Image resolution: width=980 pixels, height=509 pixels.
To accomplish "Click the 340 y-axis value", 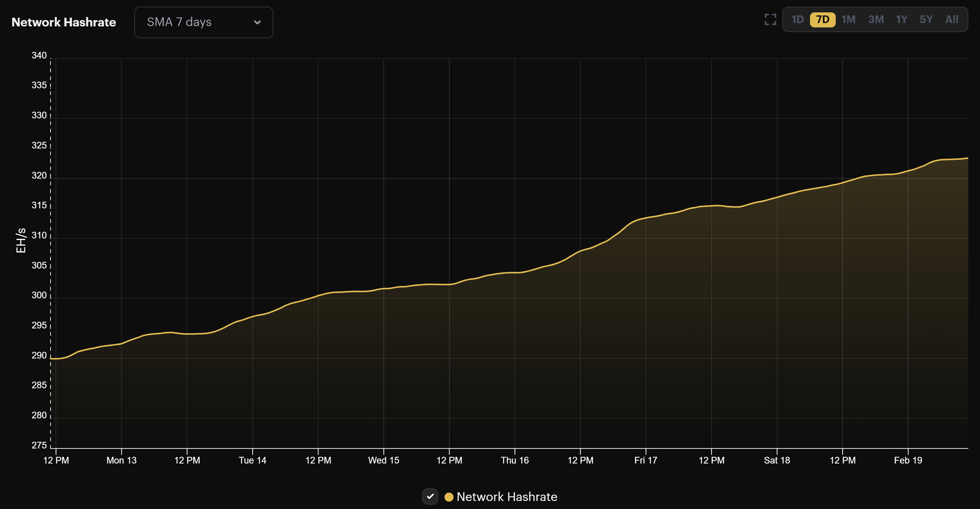I will click(39, 56).
